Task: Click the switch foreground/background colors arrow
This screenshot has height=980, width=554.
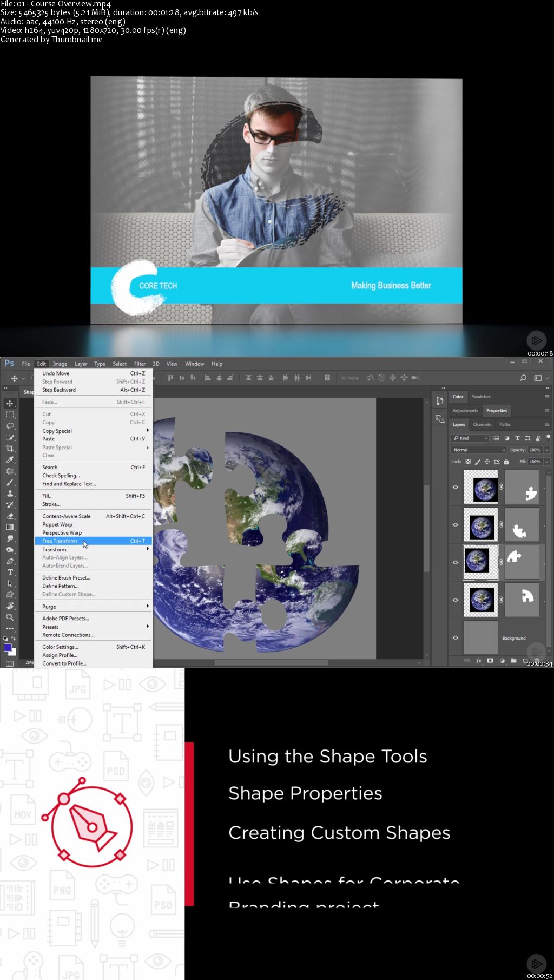Action: point(14,639)
